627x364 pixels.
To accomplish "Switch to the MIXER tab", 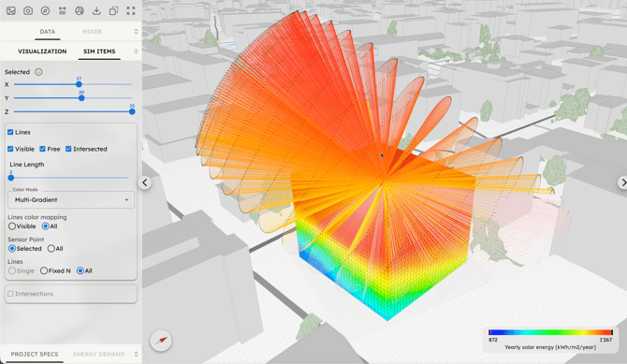I will (92, 32).
